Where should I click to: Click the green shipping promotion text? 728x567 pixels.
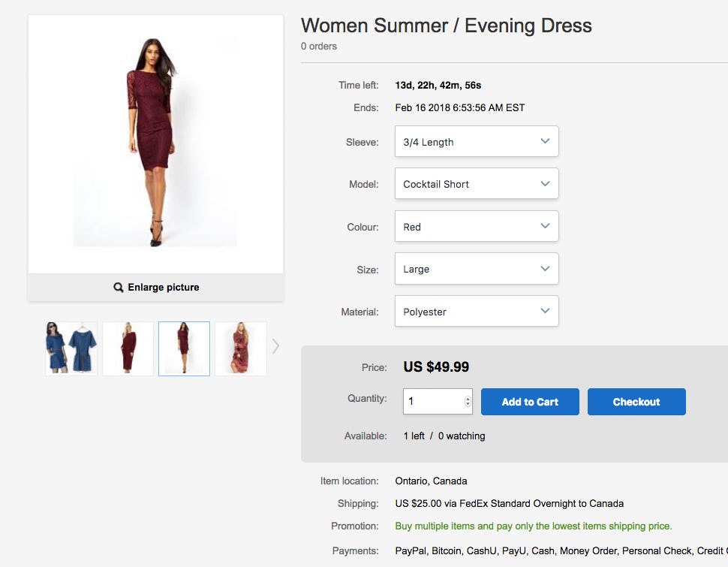point(534,526)
